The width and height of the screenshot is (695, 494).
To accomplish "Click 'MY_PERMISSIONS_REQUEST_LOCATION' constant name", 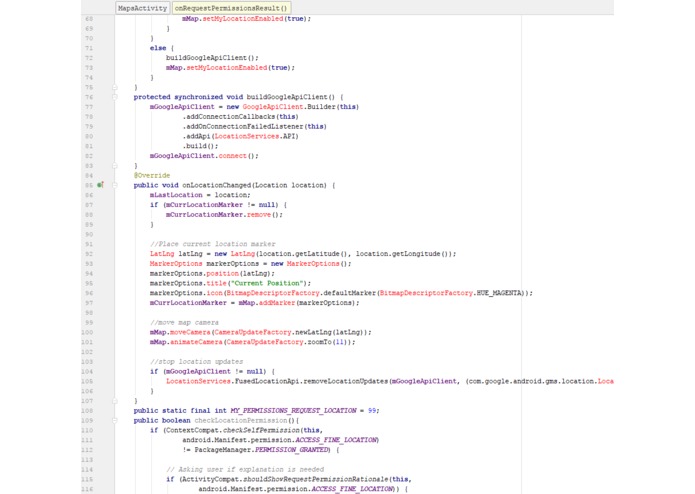I will pyautogui.click(x=293, y=411).
